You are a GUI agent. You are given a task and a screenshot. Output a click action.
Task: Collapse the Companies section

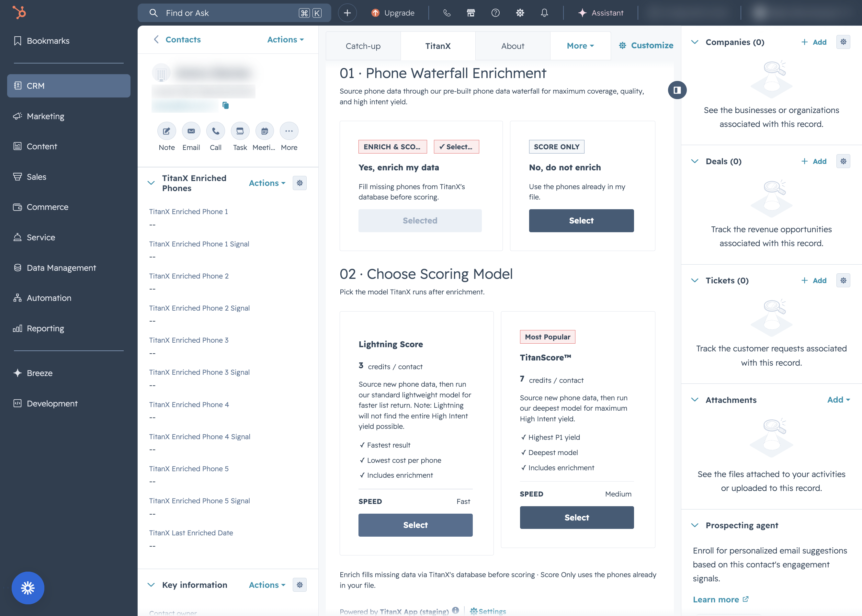click(695, 42)
